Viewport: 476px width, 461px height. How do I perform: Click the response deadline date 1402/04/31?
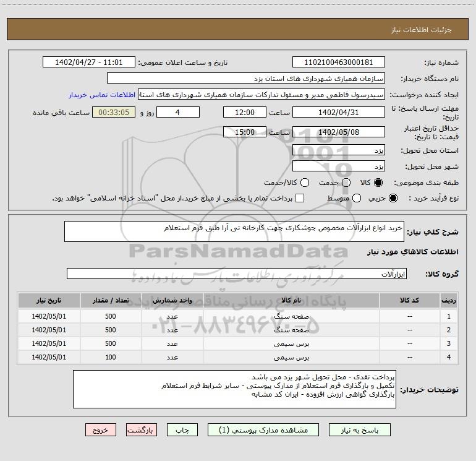(x=339, y=112)
